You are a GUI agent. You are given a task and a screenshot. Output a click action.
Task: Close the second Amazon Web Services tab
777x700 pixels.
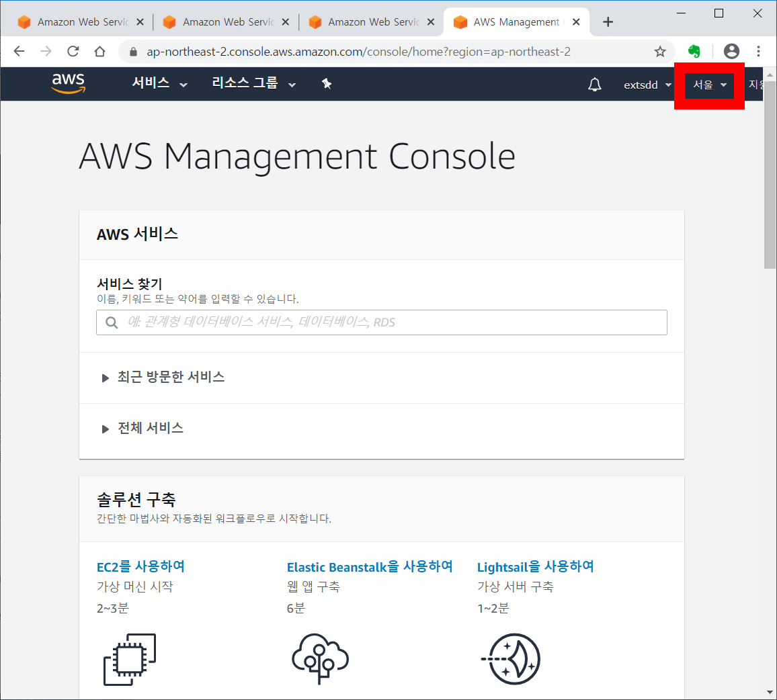[x=286, y=21]
